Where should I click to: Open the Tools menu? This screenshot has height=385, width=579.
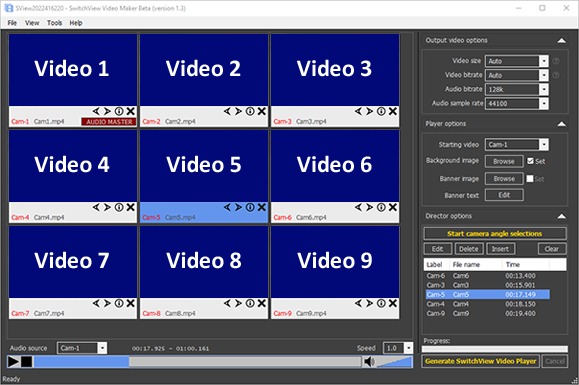click(x=54, y=23)
